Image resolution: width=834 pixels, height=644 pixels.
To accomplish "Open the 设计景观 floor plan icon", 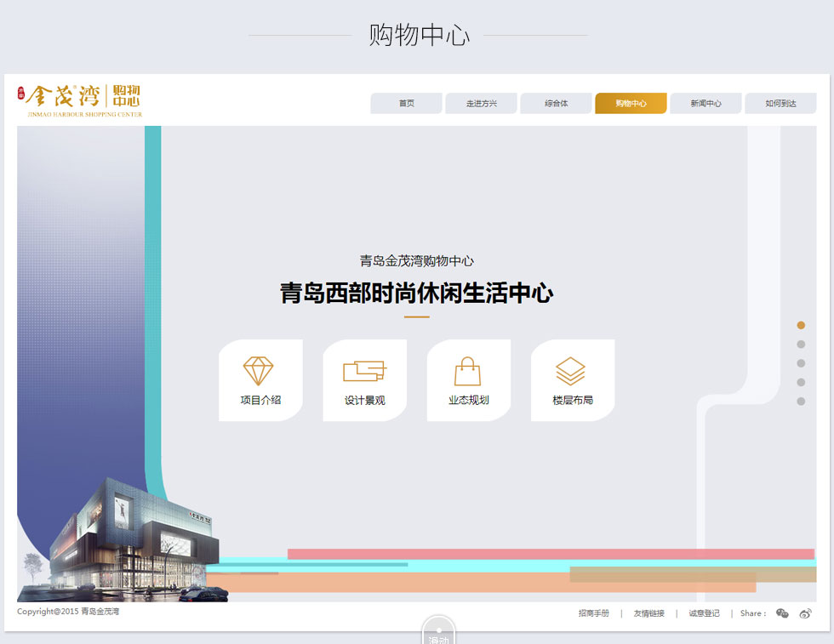I will [364, 371].
